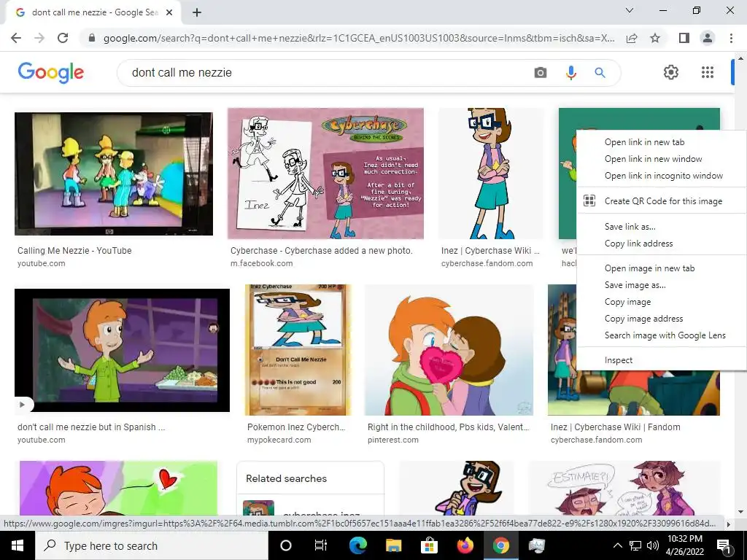Click the padlock site info icon
Viewport: 747px width, 560px height.
92,38
